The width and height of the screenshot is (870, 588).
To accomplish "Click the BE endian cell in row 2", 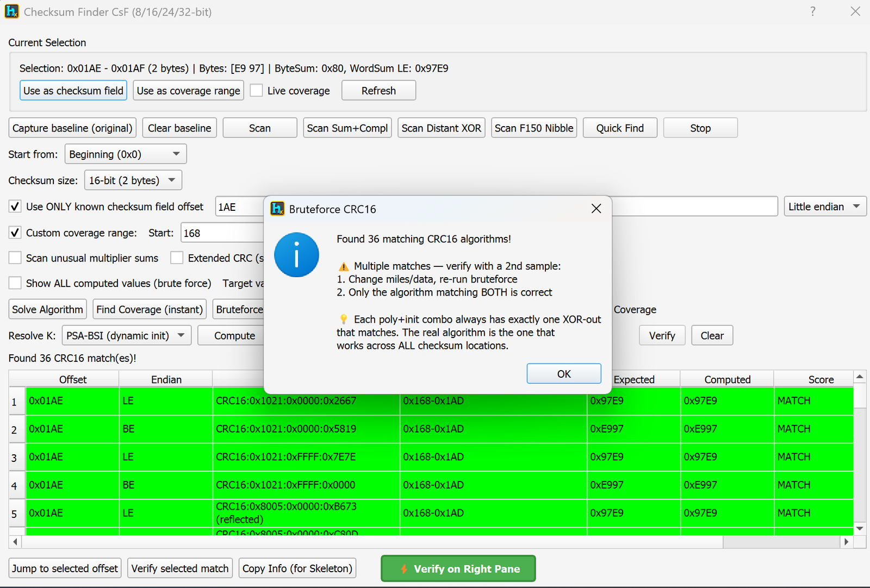I will [166, 429].
